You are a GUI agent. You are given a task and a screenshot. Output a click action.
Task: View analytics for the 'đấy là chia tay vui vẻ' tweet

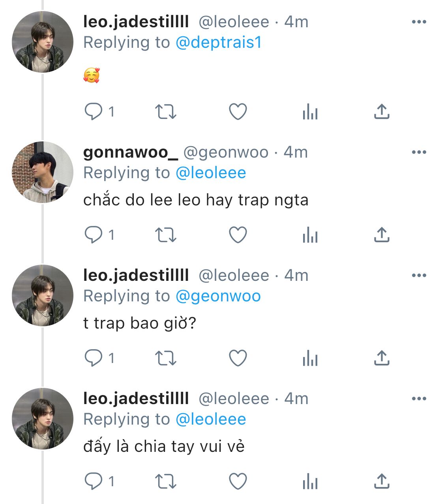(310, 482)
